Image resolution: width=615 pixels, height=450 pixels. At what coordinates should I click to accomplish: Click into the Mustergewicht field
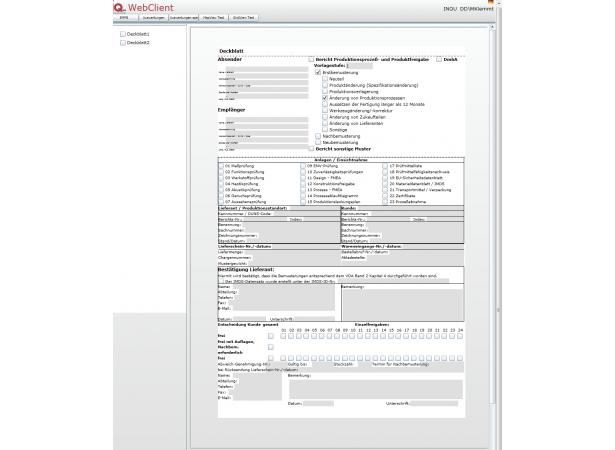[x=294, y=264]
